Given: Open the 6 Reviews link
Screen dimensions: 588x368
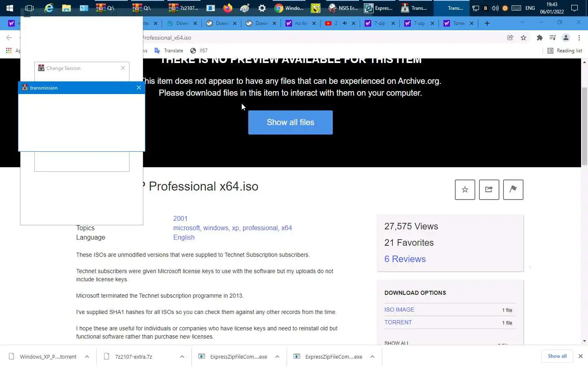Looking at the screenshot, I should pos(405,259).
